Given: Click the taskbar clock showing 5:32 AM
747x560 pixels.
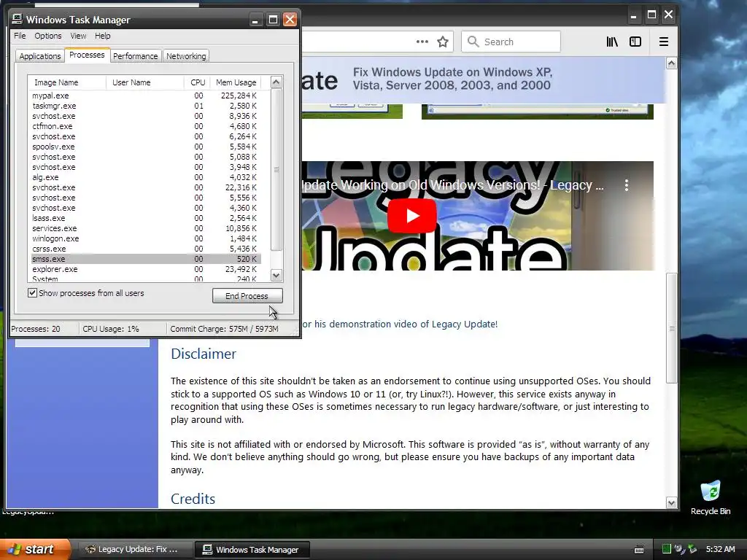Looking at the screenshot, I should (x=720, y=549).
